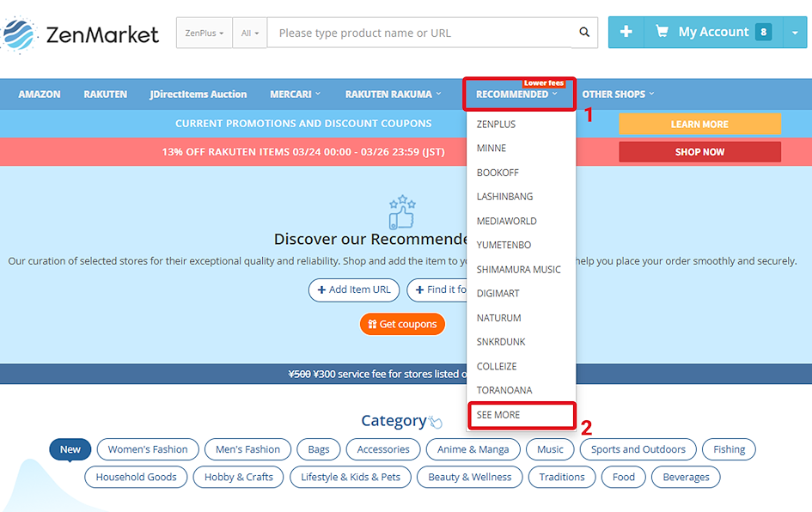812x512 pixels.
Task: Select the Music category
Action: (x=550, y=449)
